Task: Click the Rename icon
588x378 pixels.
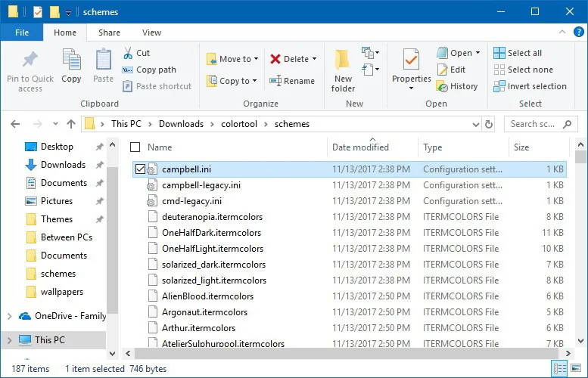Action: (x=275, y=81)
